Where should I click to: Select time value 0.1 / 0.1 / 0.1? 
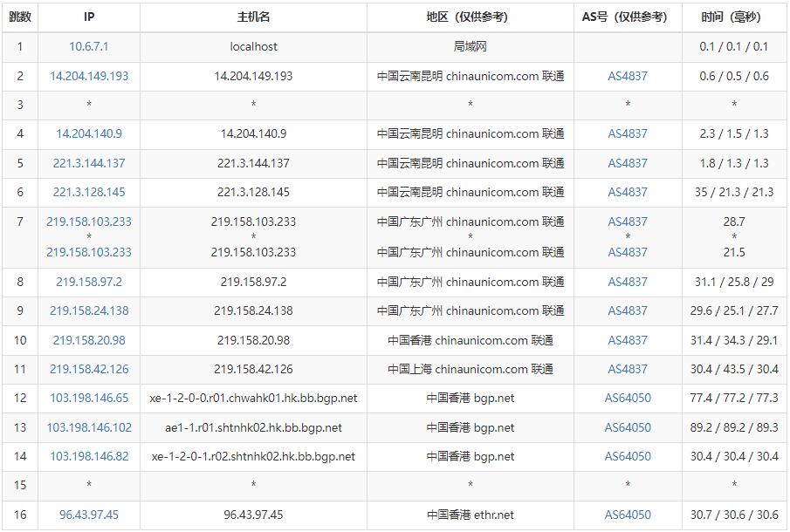734,47
